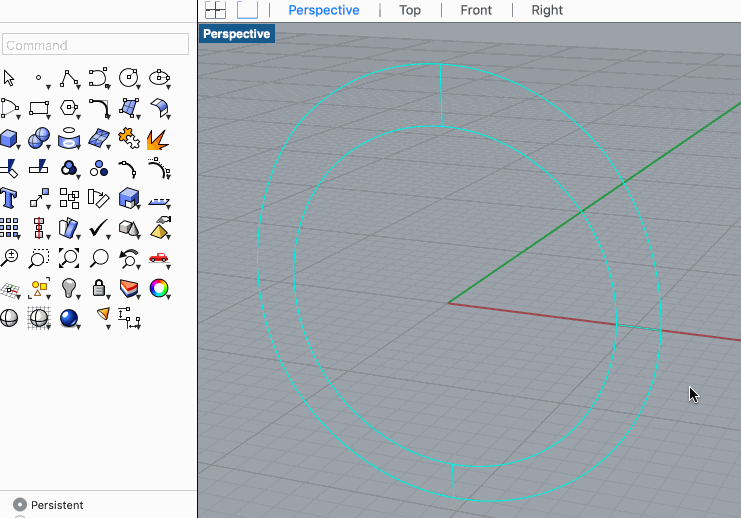
Task: Turn on control points icon
Action: [x=159, y=169]
